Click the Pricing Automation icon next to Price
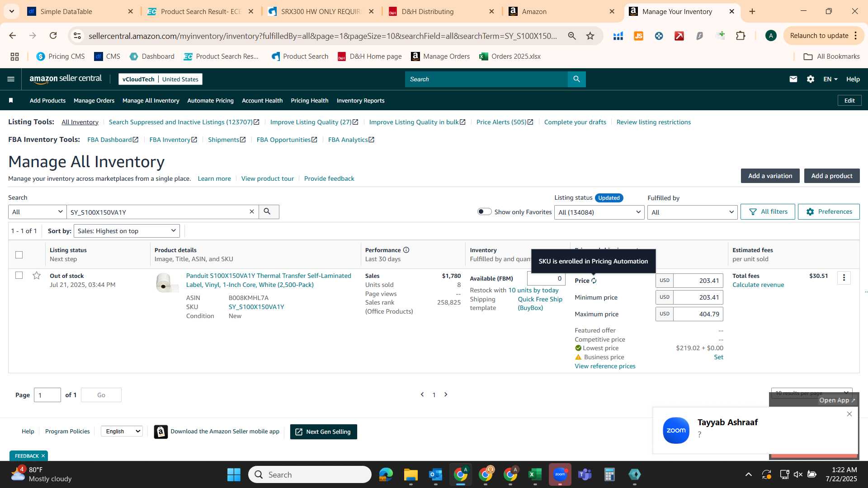868x488 pixels. 594,281
